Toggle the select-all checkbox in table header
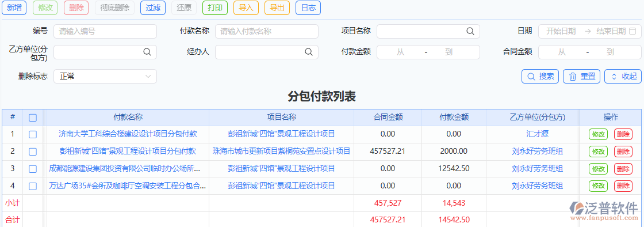Image resolution: width=644 pixels, height=227 pixels. (x=33, y=118)
